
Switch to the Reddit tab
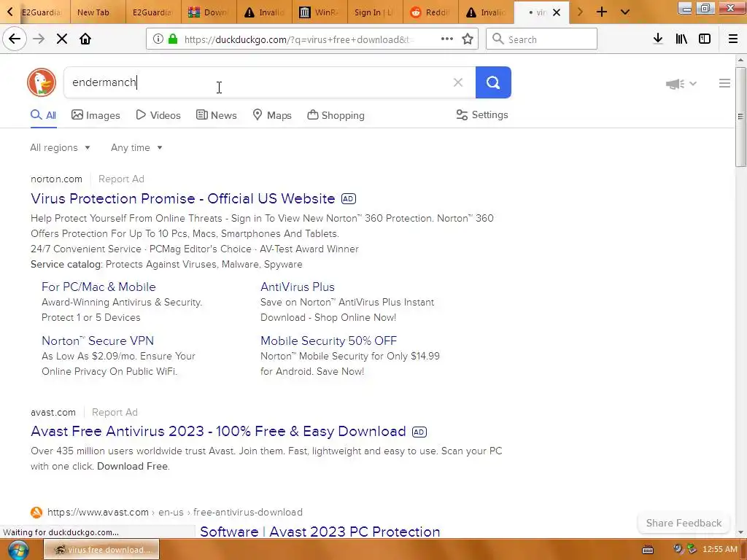pos(430,12)
